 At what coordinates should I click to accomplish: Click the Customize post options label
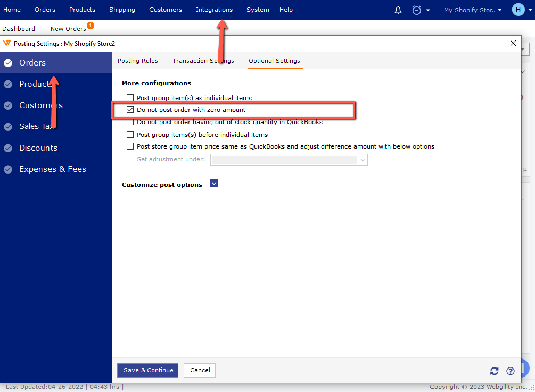pos(162,185)
